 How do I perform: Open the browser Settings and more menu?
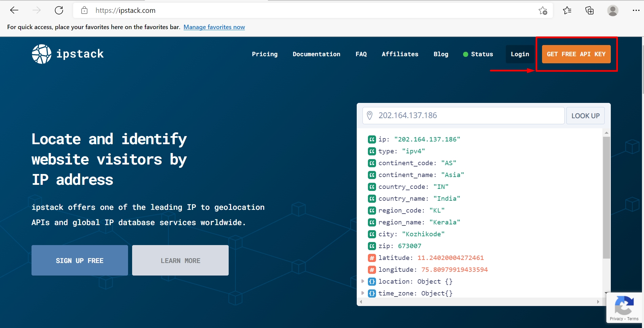(636, 10)
